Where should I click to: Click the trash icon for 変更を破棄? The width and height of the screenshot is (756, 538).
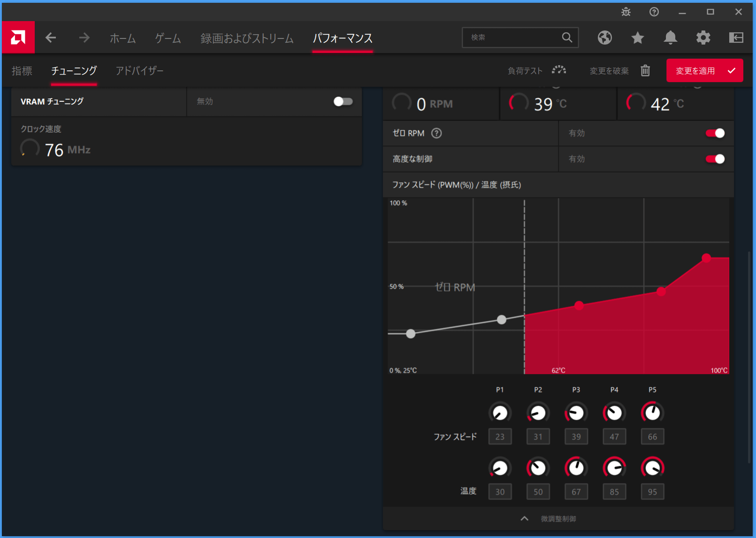[646, 70]
